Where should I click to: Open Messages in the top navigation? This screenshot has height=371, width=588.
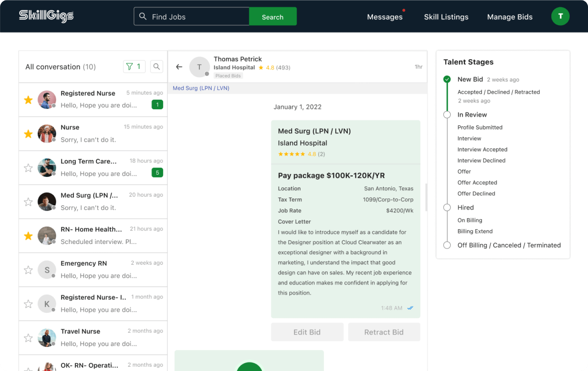385,17
